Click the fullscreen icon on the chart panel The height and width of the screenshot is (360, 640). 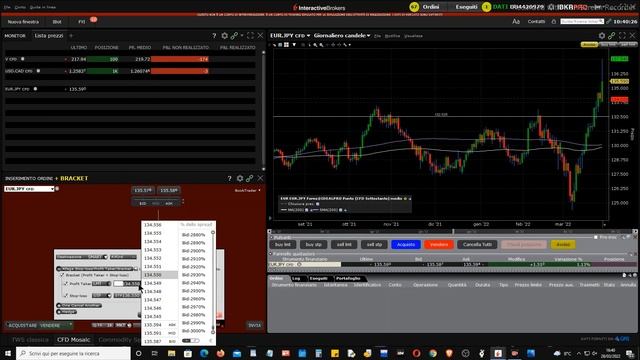(622, 36)
